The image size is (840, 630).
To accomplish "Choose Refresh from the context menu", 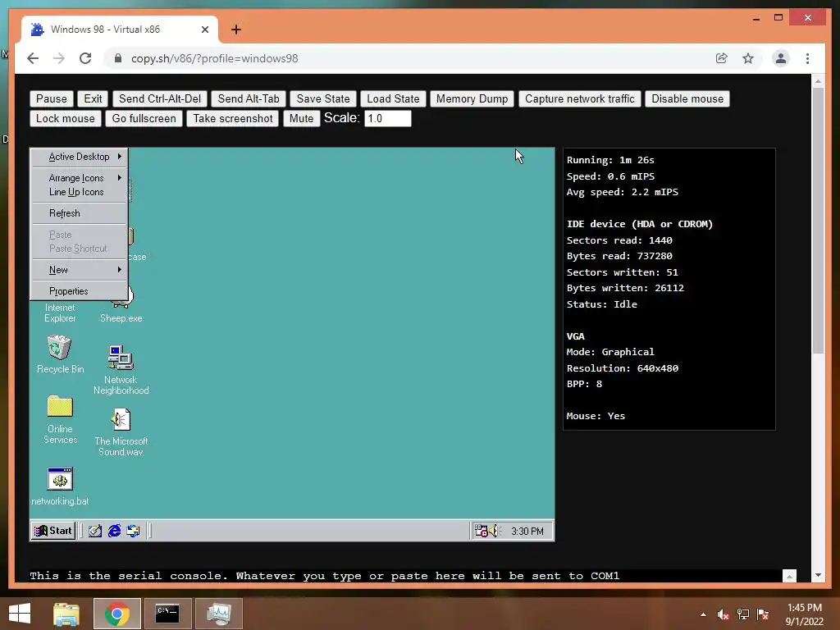I will (80, 213).
